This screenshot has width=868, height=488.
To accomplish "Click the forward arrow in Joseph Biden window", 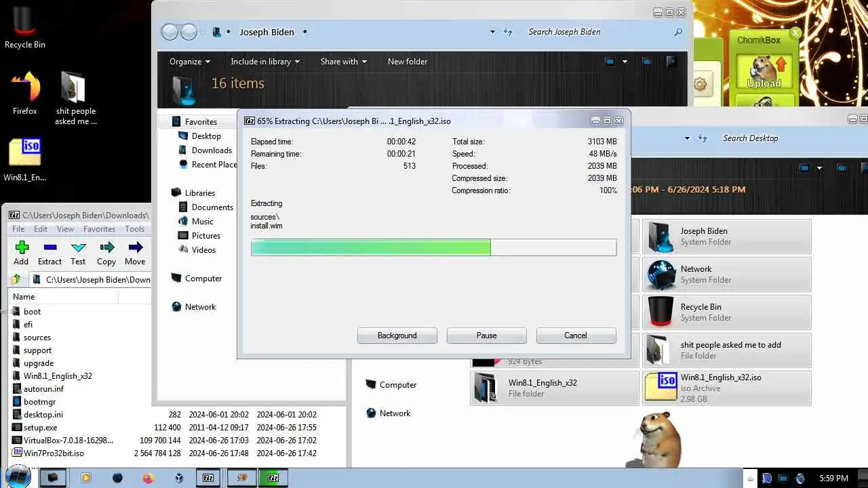I will [189, 32].
